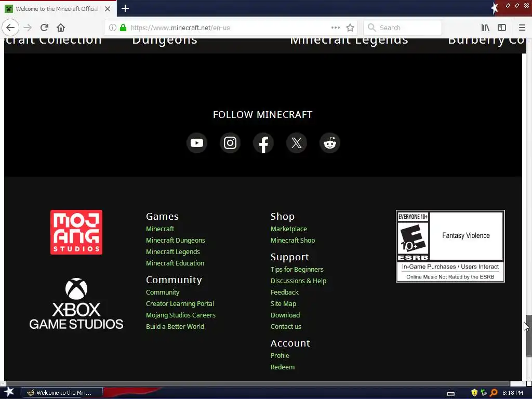Open the Library icon in toolbar
Viewport: 532px width, 399px height.
click(485, 28)
